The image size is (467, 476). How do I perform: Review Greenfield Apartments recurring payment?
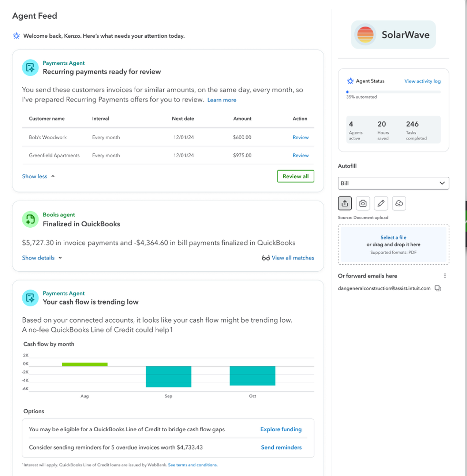(x=300, y=155)
